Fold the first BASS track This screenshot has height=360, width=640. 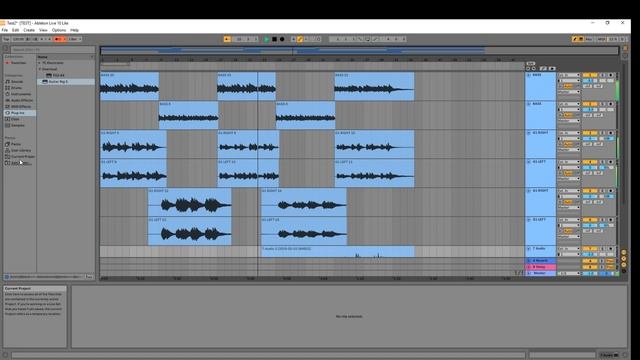click(x=529, y=75)
